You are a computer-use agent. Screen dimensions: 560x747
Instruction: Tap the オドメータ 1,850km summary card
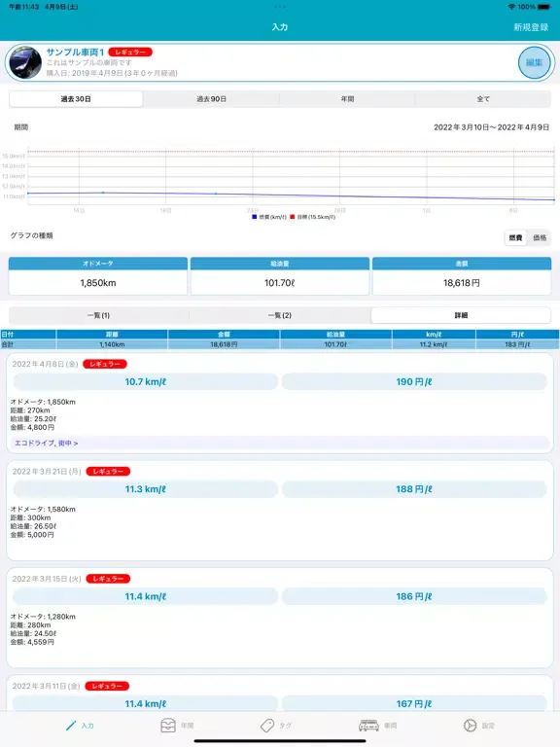pyautogui.click(x=97, y=276)
